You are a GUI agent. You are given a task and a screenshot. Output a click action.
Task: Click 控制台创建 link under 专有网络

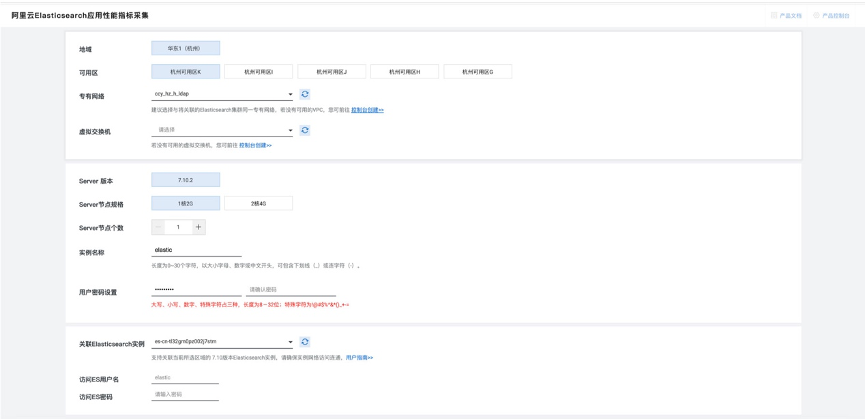(367, 110)
